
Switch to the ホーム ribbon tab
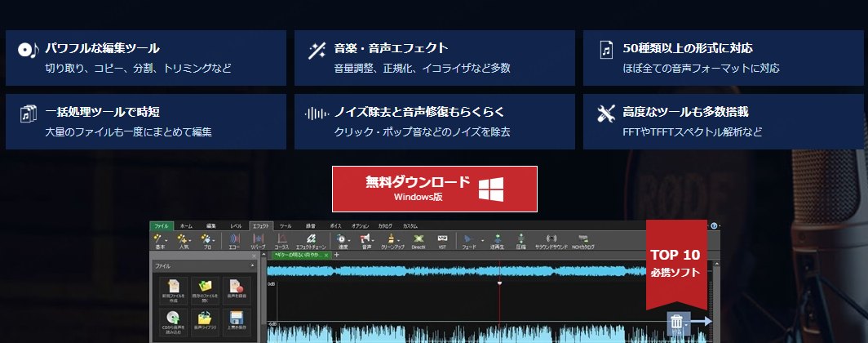[x=187, y=226]
